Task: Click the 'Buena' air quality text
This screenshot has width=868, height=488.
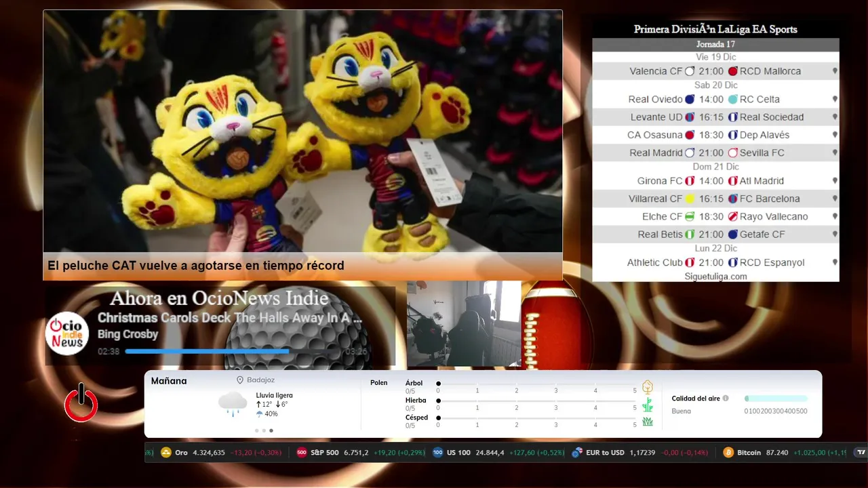Action: tap(682, 411)
